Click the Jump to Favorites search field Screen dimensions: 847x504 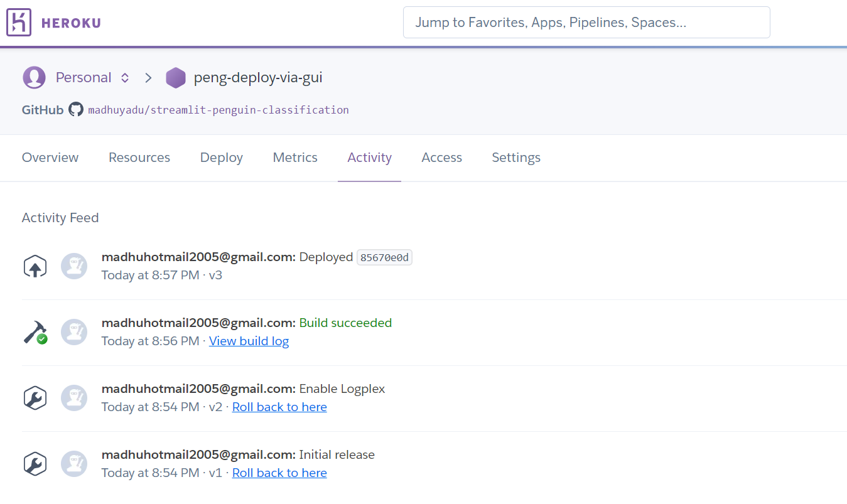tap(586, 22)
